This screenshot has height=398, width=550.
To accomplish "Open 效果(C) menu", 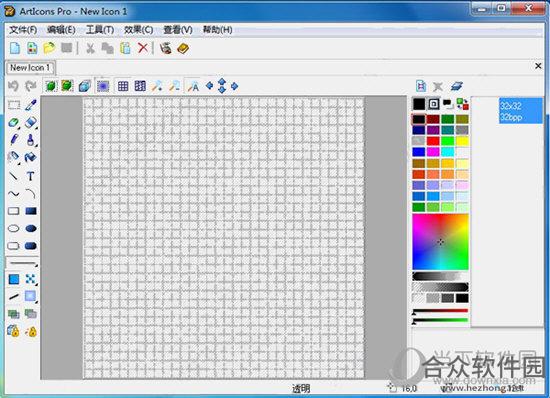I will 139,30.
